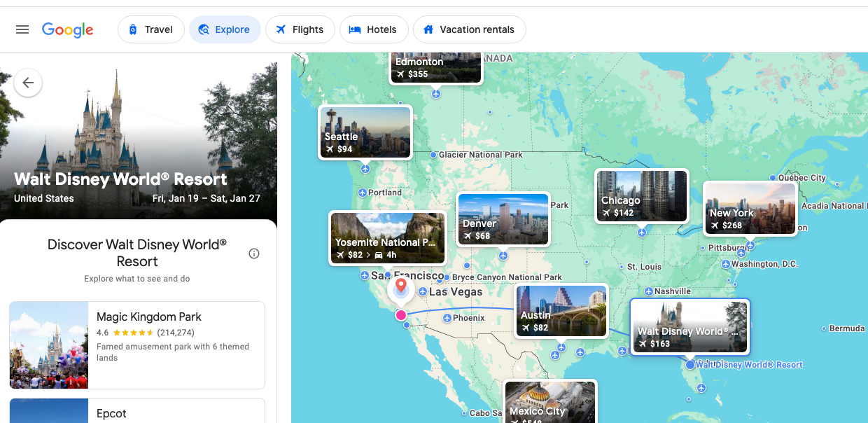Viewport: 868px width, 423px height.
Task: Click the back arrow button
Action: pos(28,83)
